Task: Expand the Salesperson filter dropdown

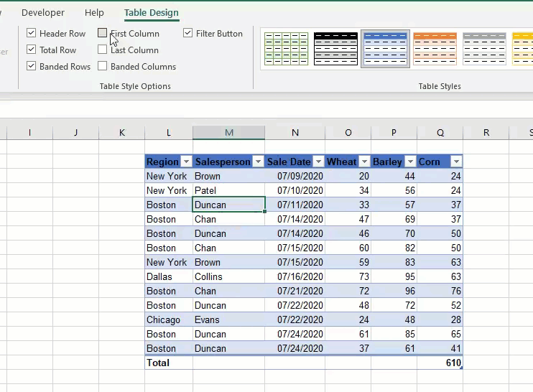Action: (x=258, y=162)
